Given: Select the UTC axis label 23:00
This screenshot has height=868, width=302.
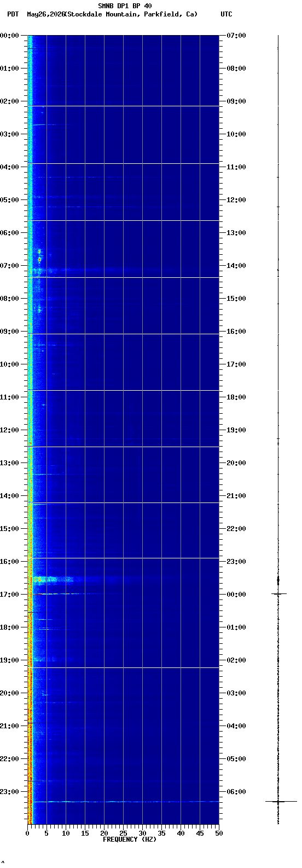Looking at the screenshot, I should (x=236, y=562).
